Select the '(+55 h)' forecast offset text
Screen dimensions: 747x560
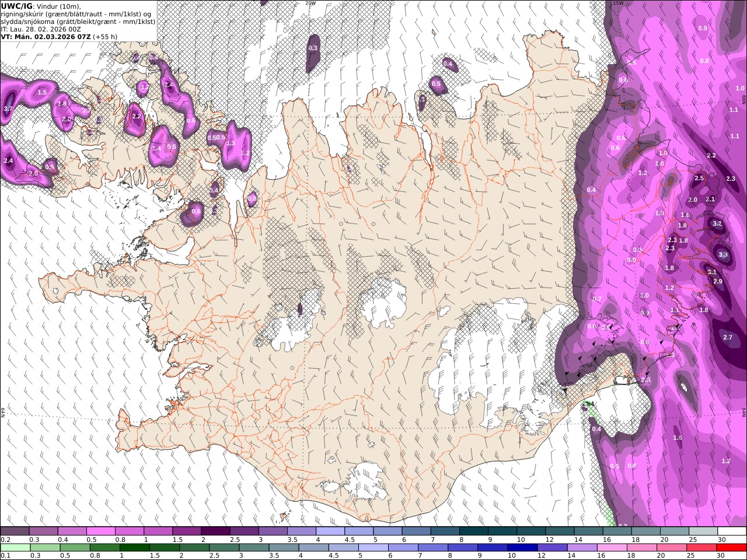point(105,36)
